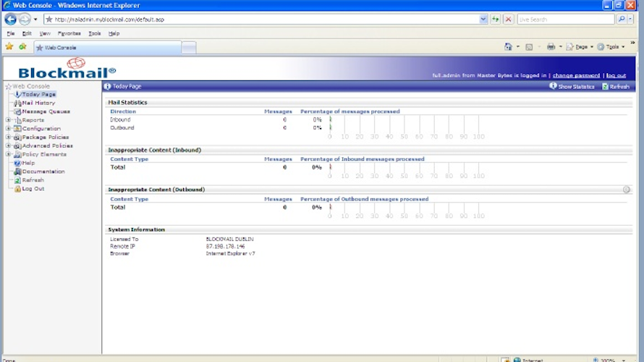Viewport: 644px width, 362px height.
Task: Open the Help icon in sidebar
Action: pos(17,163)
